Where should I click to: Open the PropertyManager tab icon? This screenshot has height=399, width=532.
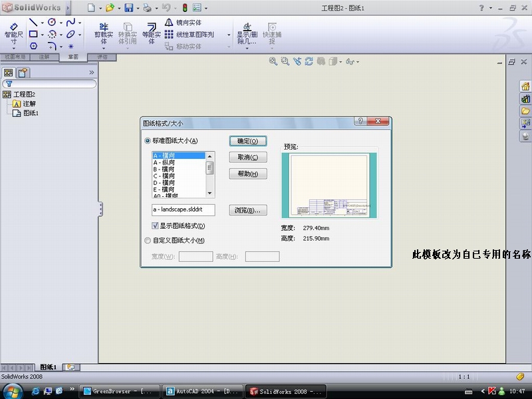point(23,72)
